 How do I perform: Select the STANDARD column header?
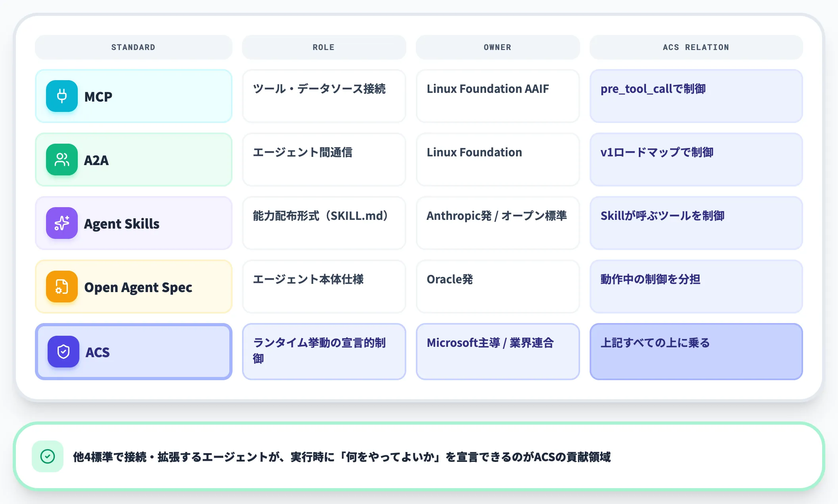[x=133, y=47]
